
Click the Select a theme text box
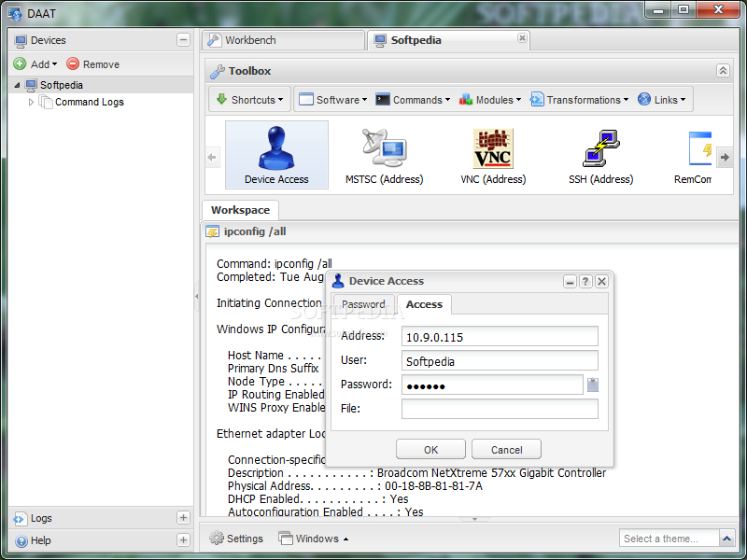(x=669, y=539)
